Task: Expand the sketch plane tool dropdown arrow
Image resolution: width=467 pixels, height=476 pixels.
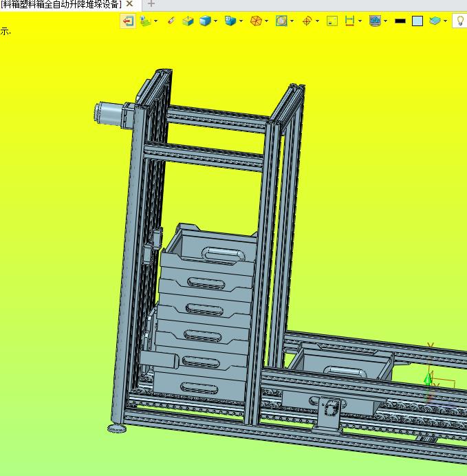Action: [155, 21]
